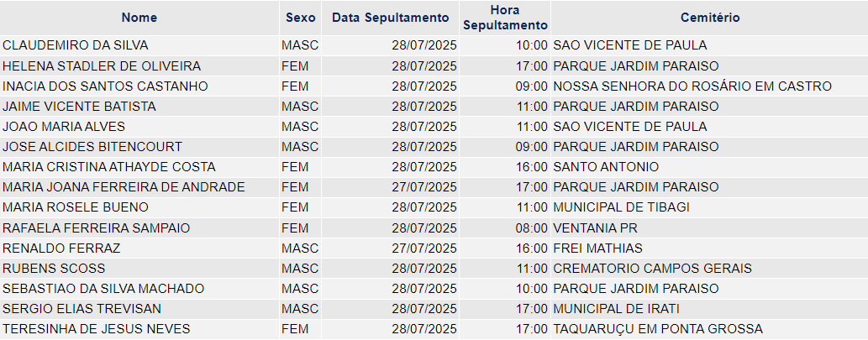The image size is (868, 340).
Task: Select MARIA CRISTINA ATHAYDE COSTA
Action: tap(109, 167)
